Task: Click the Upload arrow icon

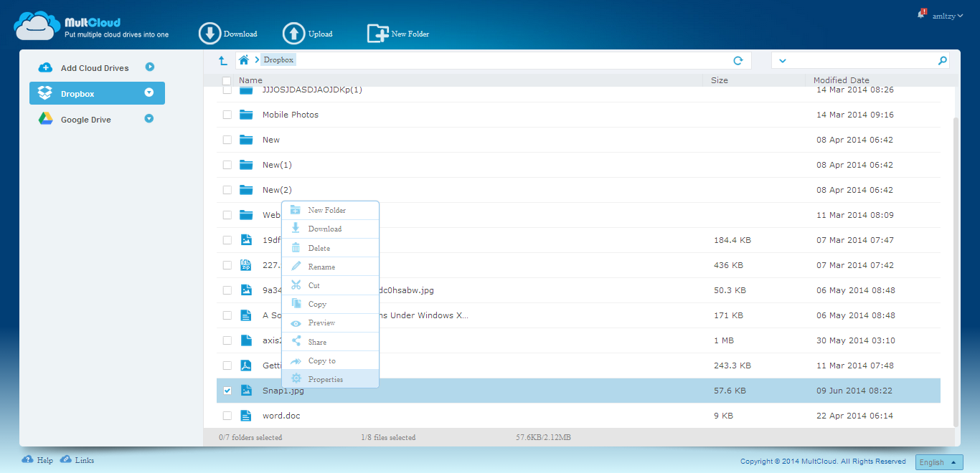Action: click(293, 34)
